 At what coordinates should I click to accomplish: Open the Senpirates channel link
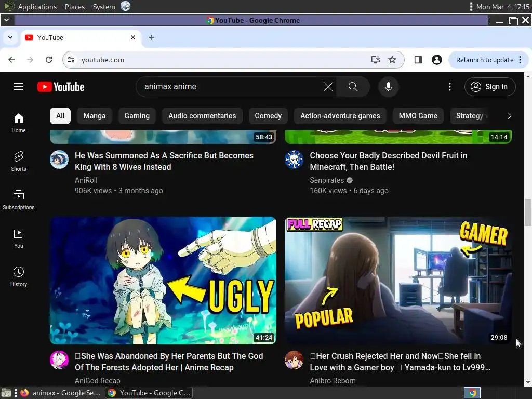point(327,180)
